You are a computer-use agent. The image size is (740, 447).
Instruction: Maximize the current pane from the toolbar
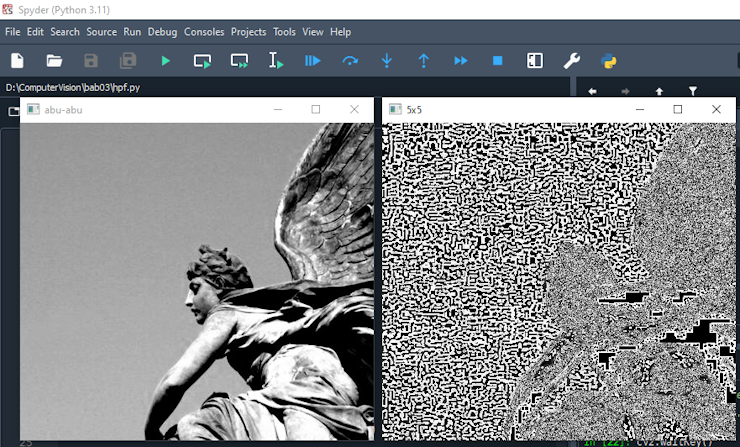[535, 61]
